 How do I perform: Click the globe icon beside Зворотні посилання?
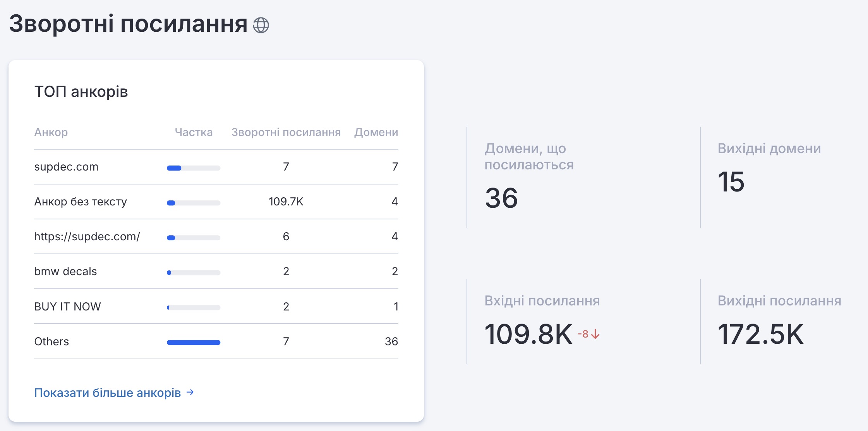click(x=261, y=25)
